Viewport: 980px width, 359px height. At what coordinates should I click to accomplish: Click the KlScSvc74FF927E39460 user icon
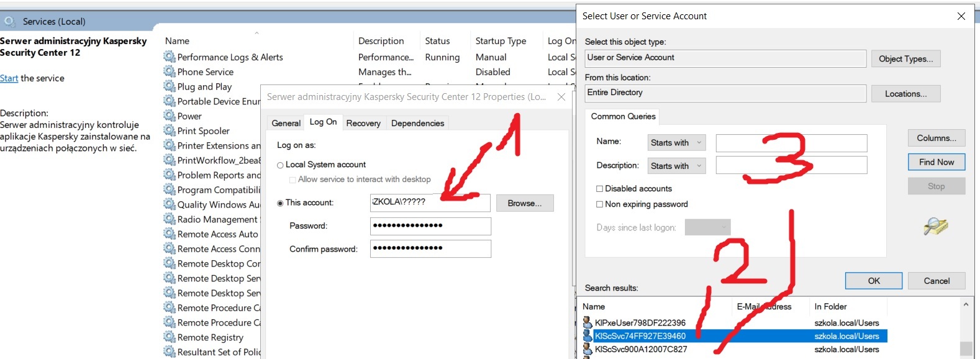(x=588, y=336)
